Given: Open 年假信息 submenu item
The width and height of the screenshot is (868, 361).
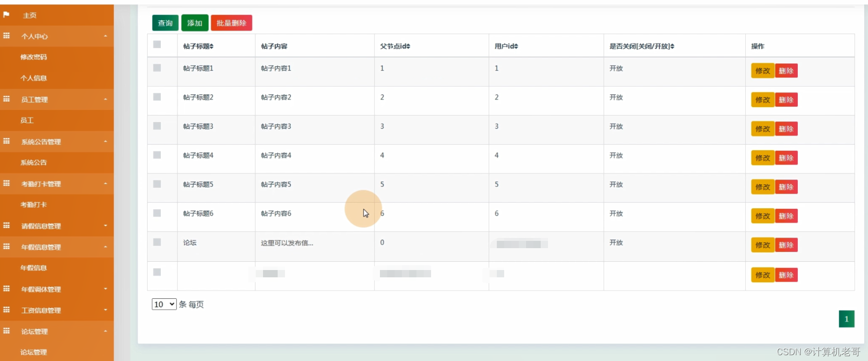Looking at the screenshot, I should [x=34, y=268].
